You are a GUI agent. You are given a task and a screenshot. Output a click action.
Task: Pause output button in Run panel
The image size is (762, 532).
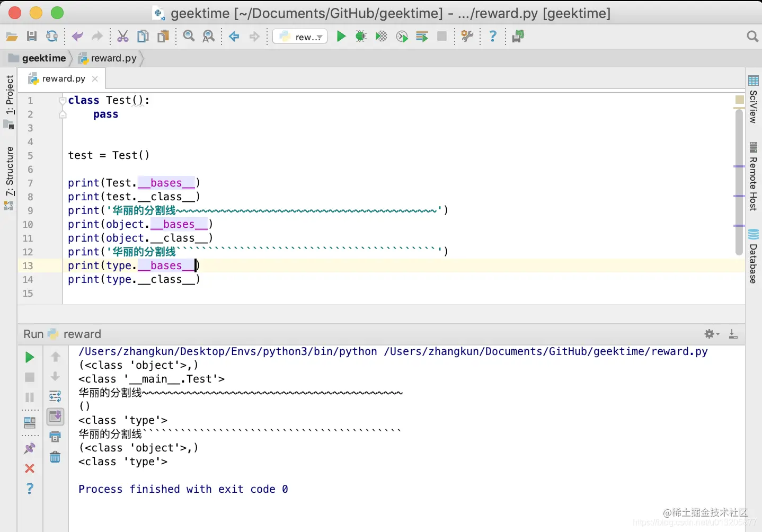point(30,397)
